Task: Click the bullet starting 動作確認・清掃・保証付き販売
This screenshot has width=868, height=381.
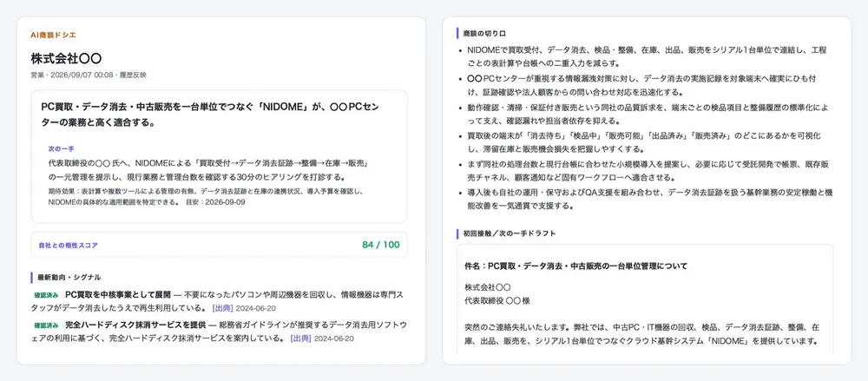Action: (x=647, y=114)
